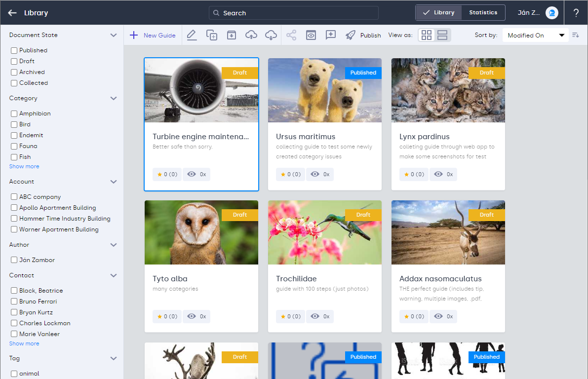Show more categories link
Image resolution: width=588 pixels, height=379 pixels.
coord(24,166)
